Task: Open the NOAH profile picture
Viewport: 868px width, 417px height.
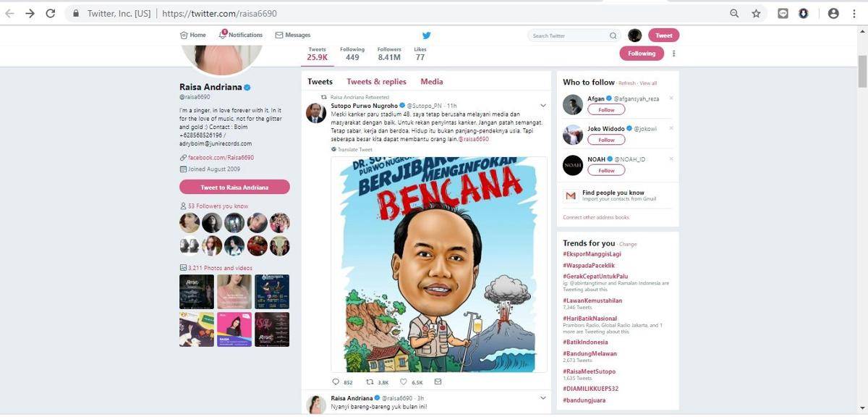Action: tap(573, 165)
